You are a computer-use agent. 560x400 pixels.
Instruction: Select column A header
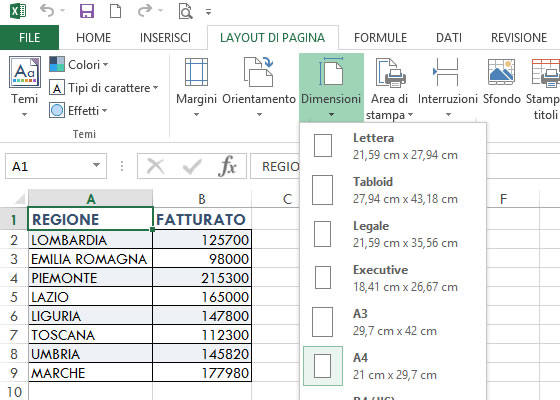click(91, 199)
